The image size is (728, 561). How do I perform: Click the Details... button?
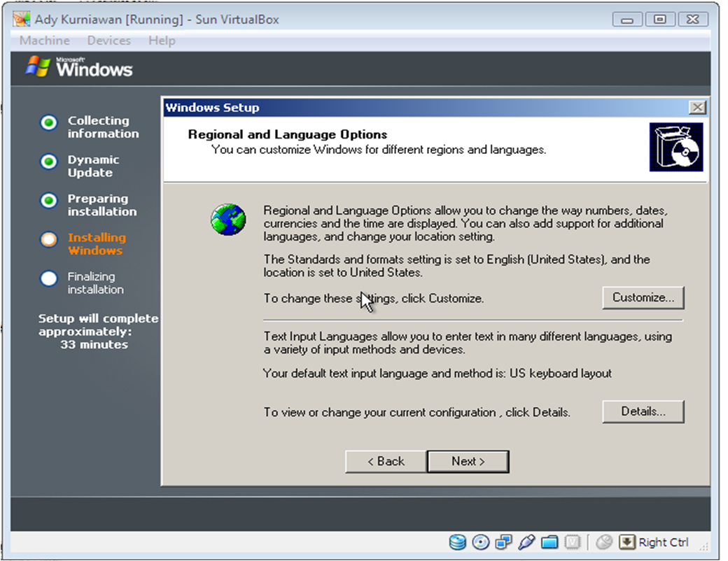643,411
